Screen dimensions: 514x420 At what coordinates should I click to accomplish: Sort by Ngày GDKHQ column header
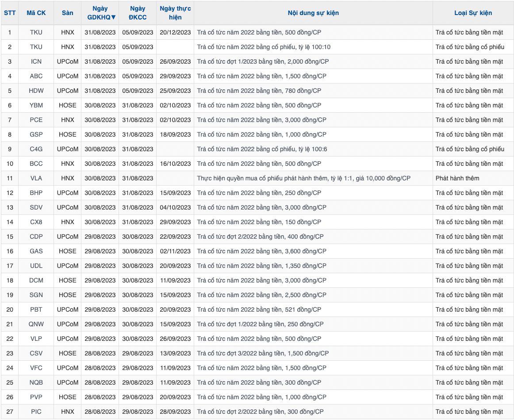[x=100, y=13]
